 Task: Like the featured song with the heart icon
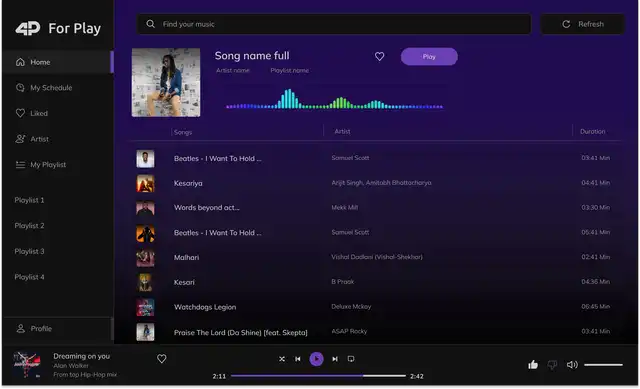(380, 56)
